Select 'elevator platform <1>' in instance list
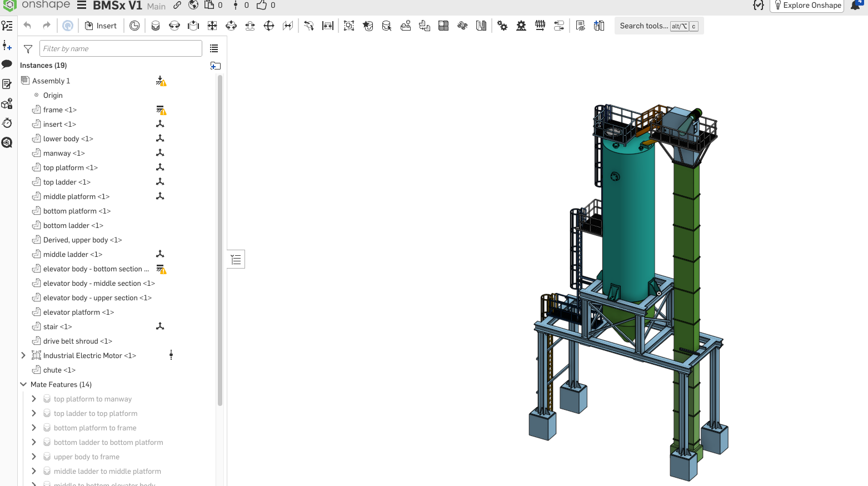The image size is (868, 486). coord(78,312)
